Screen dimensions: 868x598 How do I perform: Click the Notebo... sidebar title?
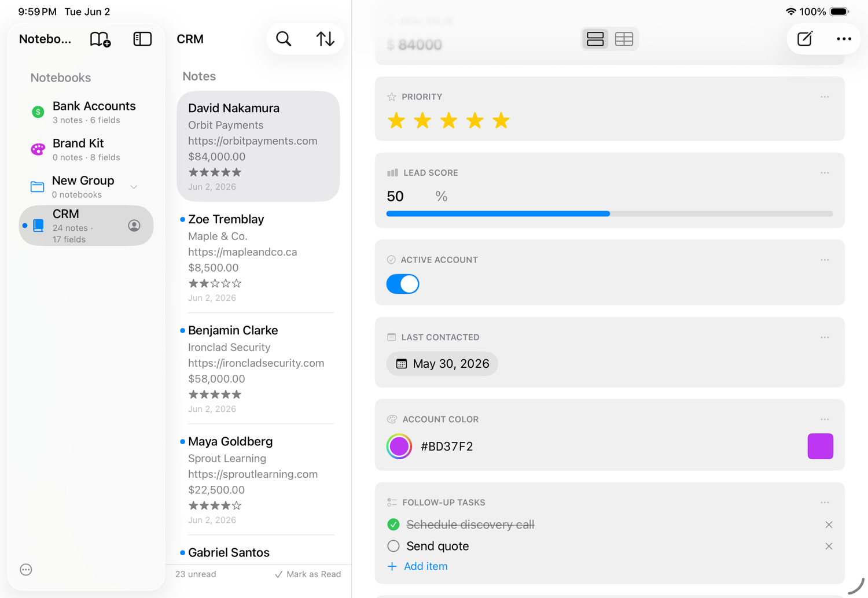coord(45,39)
